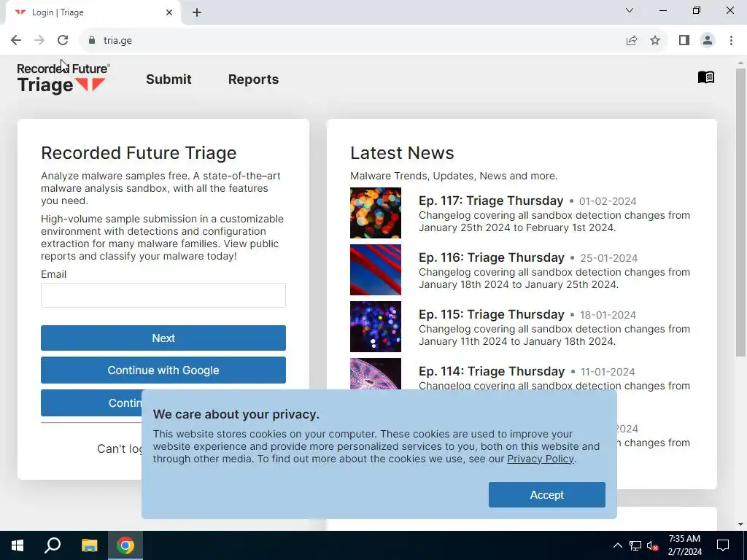Close the Login | Triage tab

click(x=169, y=12)
